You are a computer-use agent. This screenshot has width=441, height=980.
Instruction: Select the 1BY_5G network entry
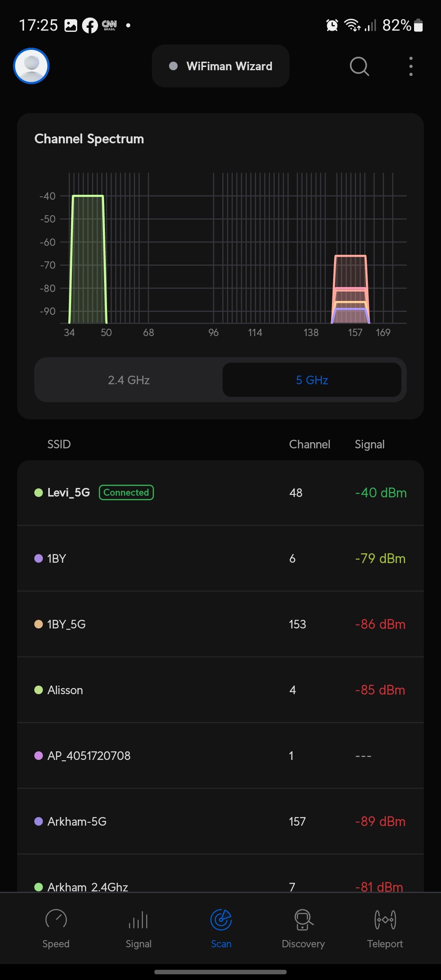[220, 624]
